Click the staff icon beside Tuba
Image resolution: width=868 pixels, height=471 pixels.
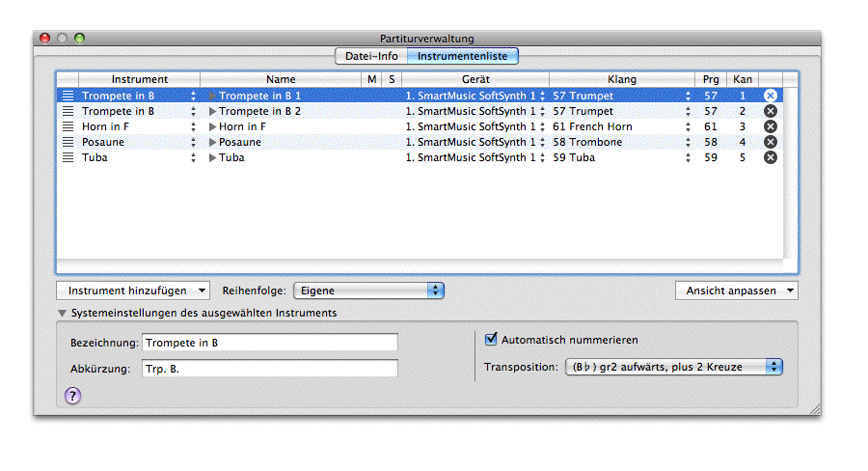coord(68,157)
